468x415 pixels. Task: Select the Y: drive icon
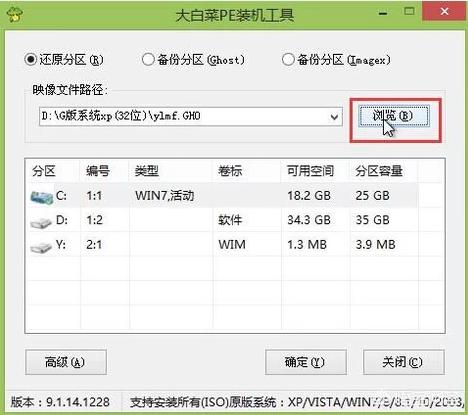point(40,246)
